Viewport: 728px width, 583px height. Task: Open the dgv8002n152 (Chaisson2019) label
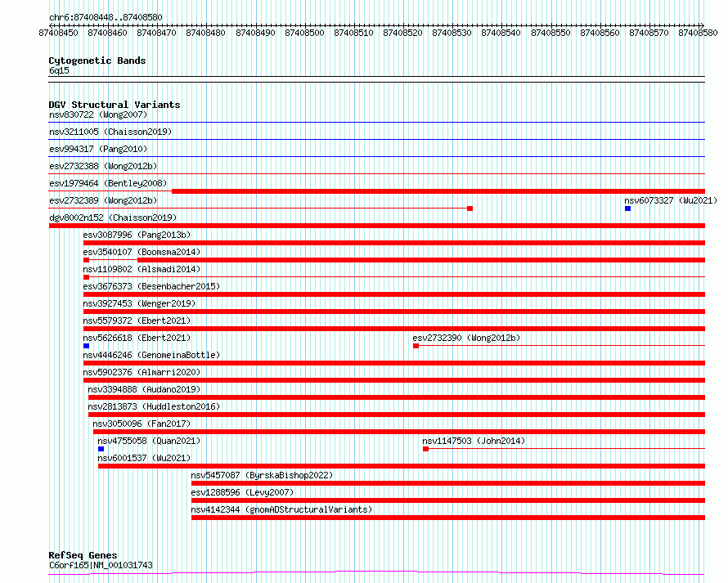[113, 218]
